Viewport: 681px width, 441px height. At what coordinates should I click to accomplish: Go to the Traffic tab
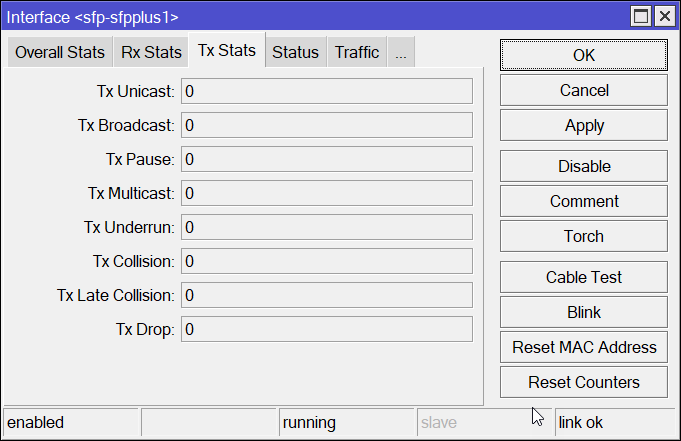tap(357, 53)
